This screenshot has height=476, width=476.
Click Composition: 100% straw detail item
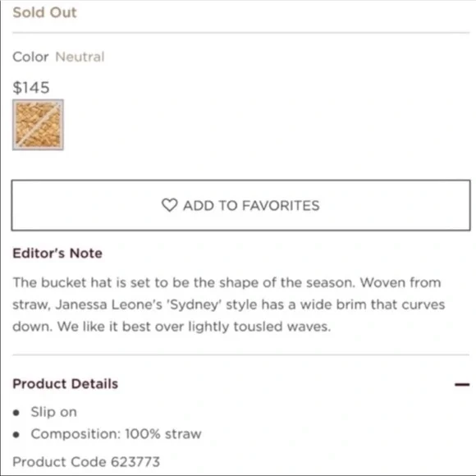tap(116, 434)
